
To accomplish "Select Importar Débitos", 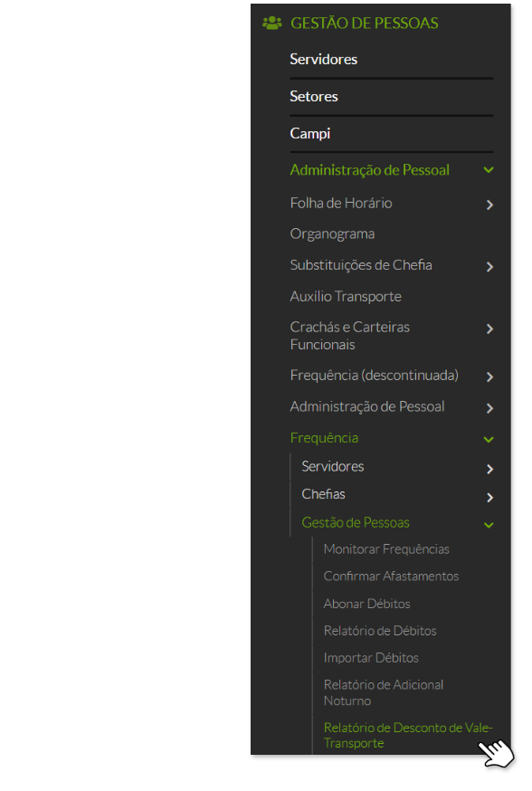I will [371, 658].
